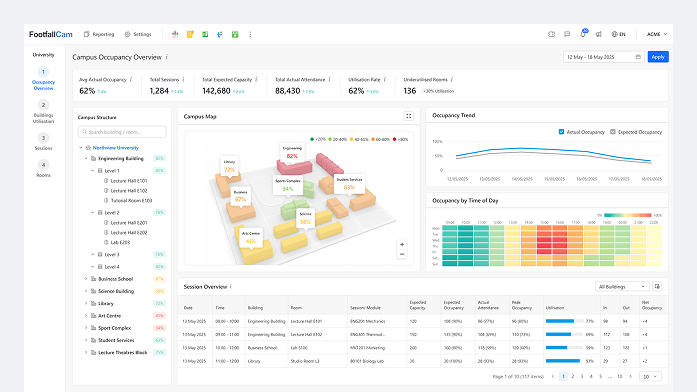The width and height of the screenshot is (697, 392).
Task: Expand the Art Centre node
Action: coord(86,316)
